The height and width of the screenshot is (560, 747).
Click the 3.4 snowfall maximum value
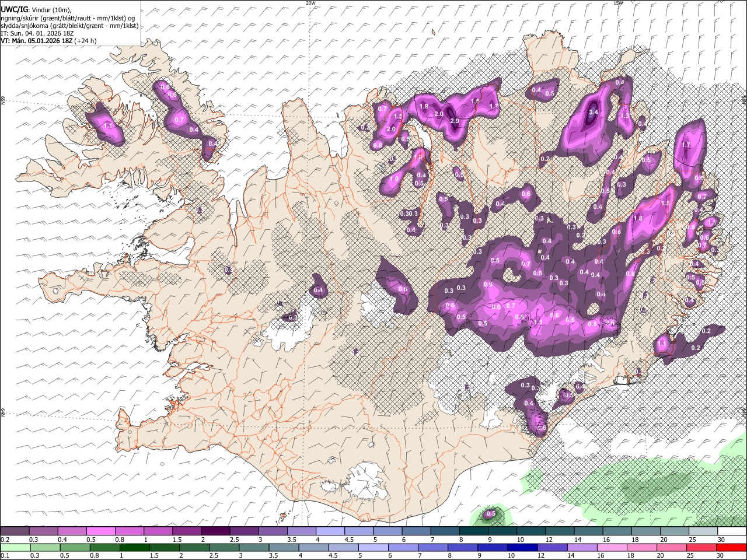pyautogui.click(x=594, y=112)
